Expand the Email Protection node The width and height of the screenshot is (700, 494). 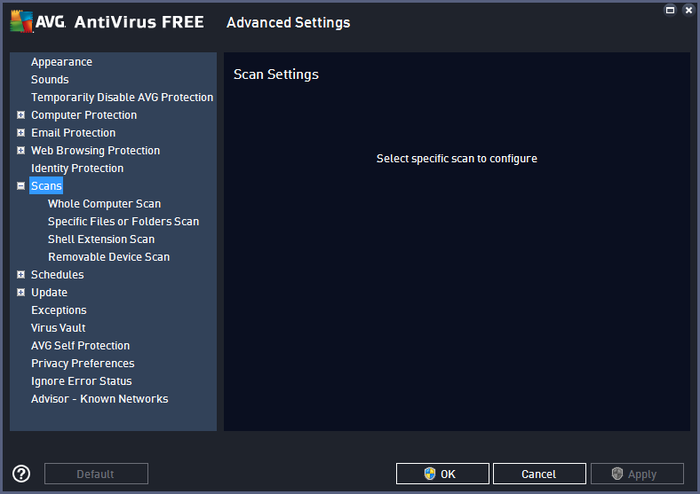(21, 133)
